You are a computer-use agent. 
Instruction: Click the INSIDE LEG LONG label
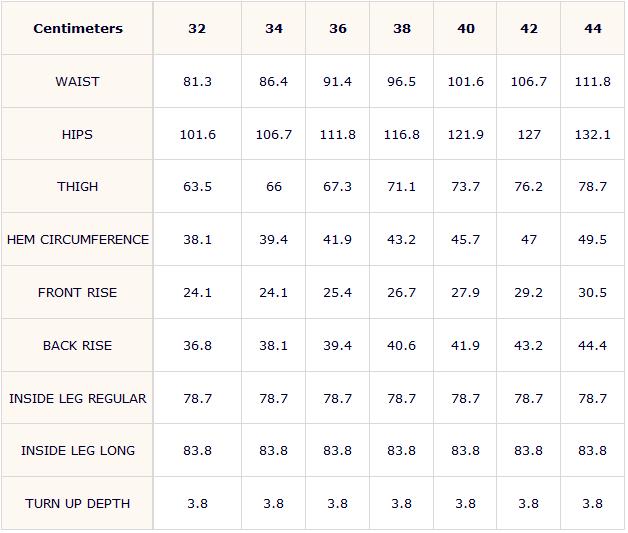[78, 451]
